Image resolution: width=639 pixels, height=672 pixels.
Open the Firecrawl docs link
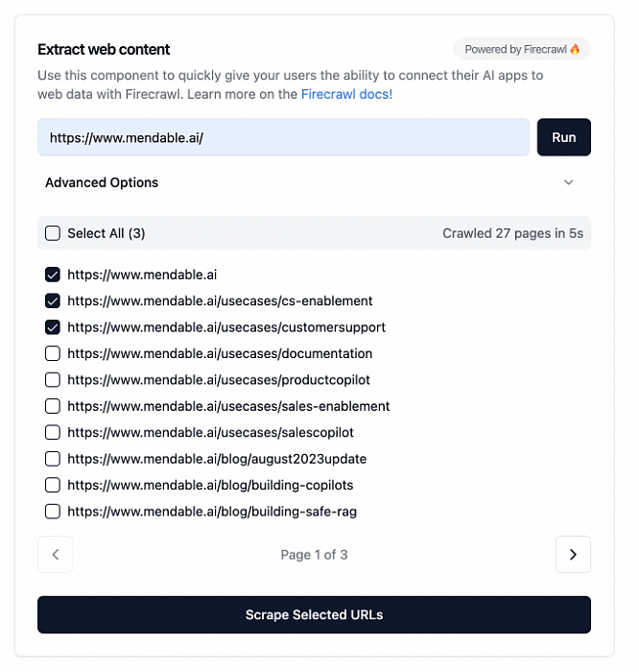pos(345,94)
